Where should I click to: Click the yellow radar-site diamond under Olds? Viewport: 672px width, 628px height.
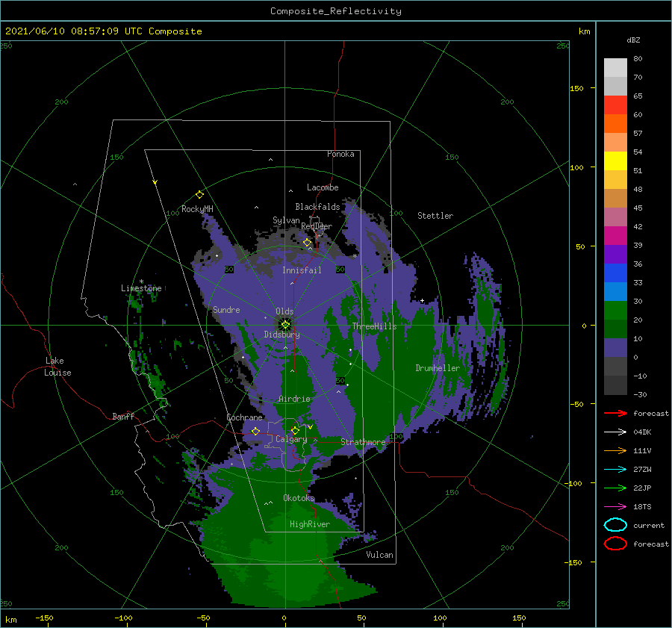(285, 325)
